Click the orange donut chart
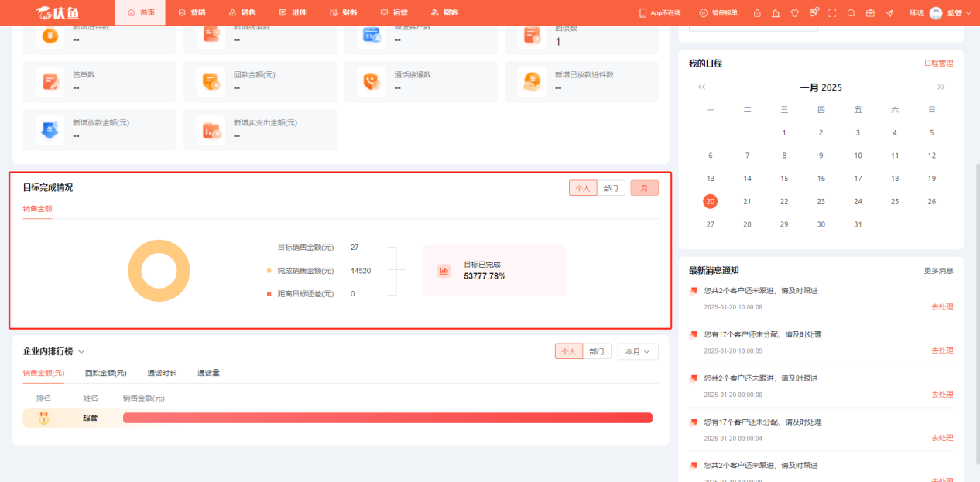The image size is (980, 482). 159,271
